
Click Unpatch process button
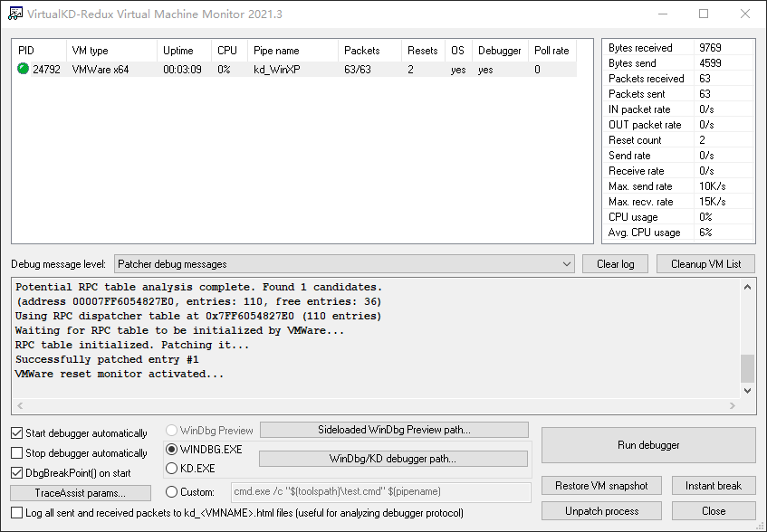[x=601, y=511]
